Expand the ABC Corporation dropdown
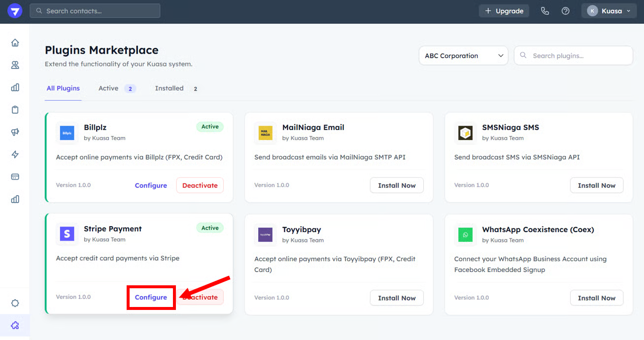The width and height of the screenshot is (644, 340). [x=463, y=56]
